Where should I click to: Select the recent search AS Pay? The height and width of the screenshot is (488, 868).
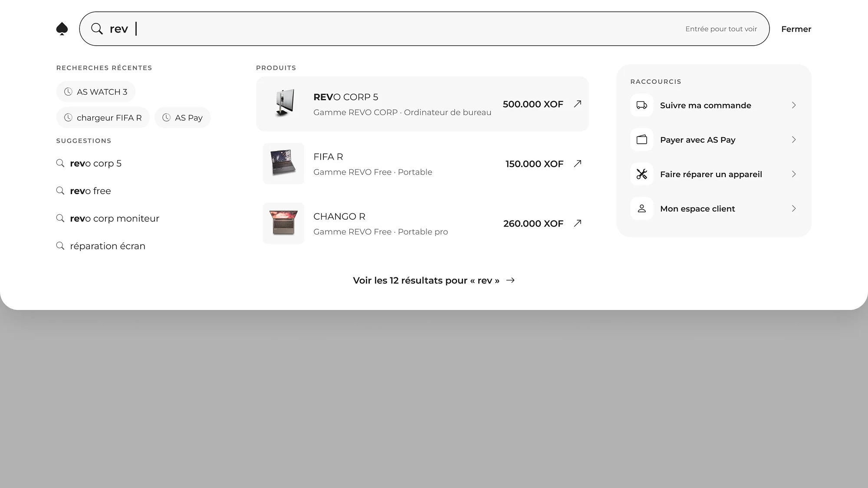click(x=182, y=118)
